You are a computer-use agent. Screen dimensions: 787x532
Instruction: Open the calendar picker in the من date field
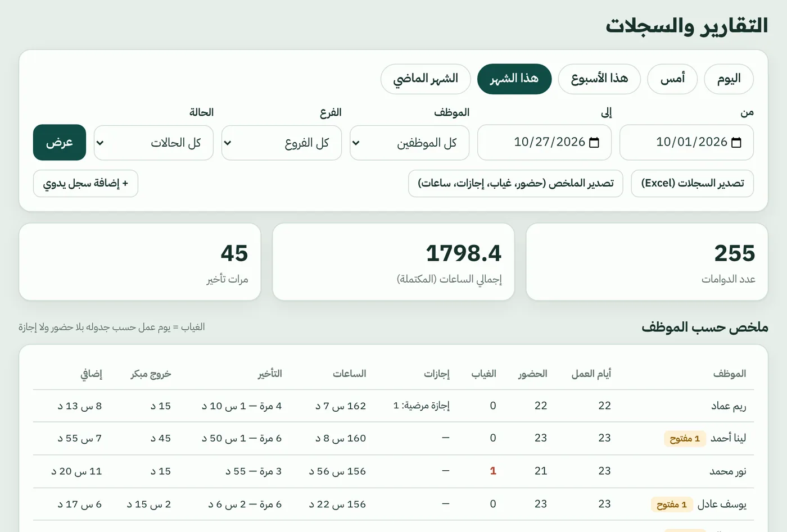[x=736, y=143]
